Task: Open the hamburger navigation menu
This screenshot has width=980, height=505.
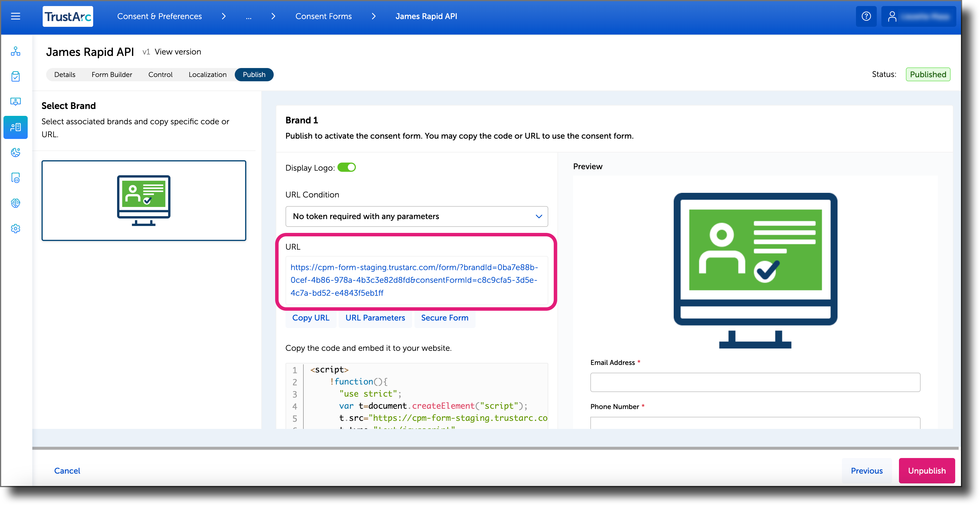Action: click(16, 16)
